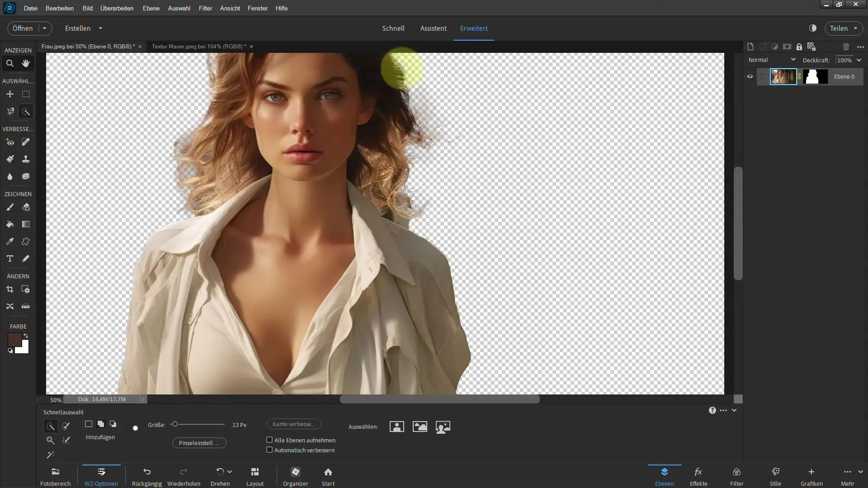Open Drehen rotate options arrow
The width and height of the screenshot is (868, 488).
pos(230,472)
